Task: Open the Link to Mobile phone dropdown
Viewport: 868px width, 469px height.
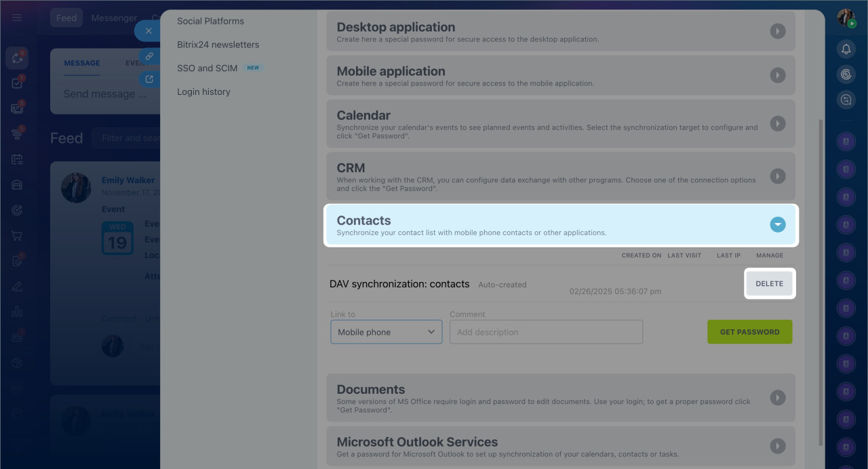Action: tap(386, 332)
